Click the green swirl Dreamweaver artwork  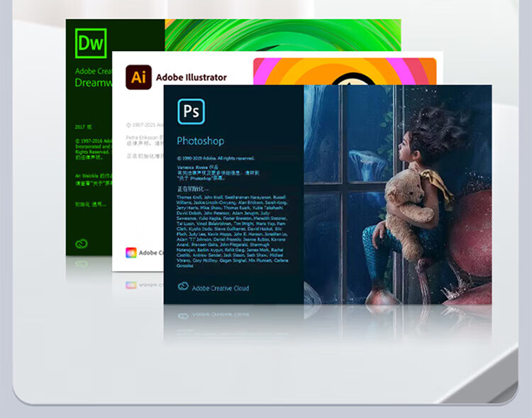[284, 34]
